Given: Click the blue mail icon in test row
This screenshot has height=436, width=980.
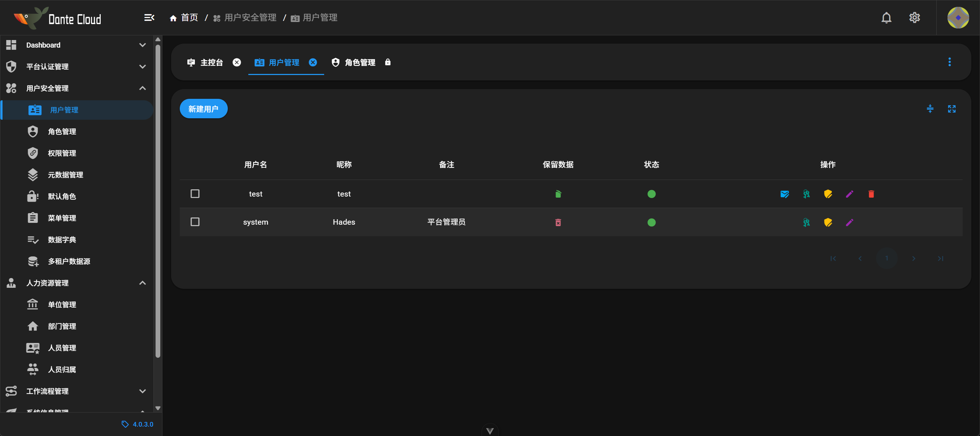Looking at the screenshot, I should (x=784, y=194).
